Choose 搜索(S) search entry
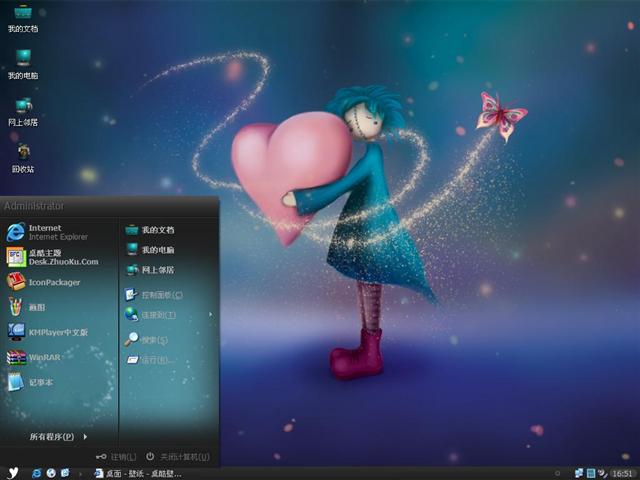Screen dimensions: 640x480 (x=154, y=340)
